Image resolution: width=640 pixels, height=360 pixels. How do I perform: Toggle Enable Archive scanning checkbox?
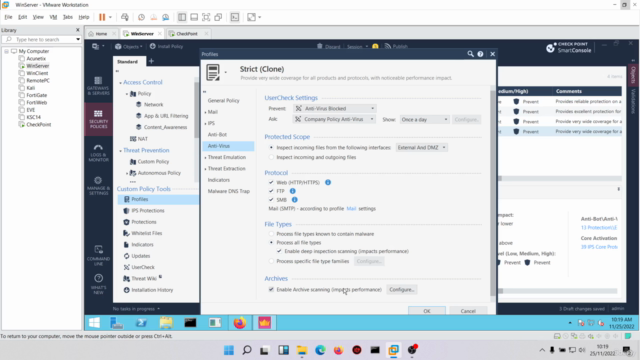[x=271, y=289]
